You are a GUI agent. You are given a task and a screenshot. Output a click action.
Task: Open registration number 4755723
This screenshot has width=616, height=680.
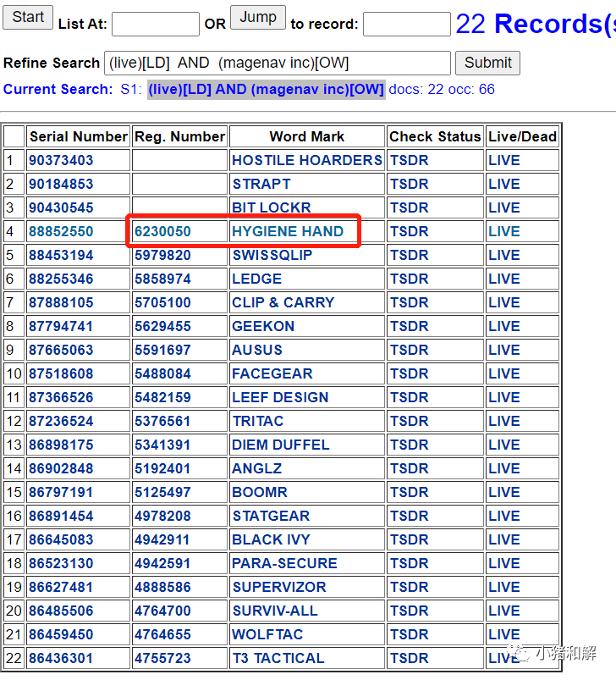point(162,658)
